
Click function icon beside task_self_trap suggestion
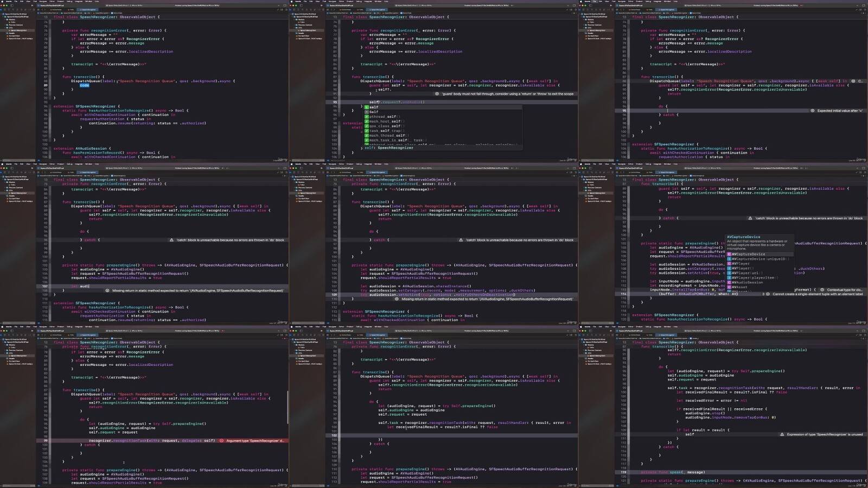(367, 131)
